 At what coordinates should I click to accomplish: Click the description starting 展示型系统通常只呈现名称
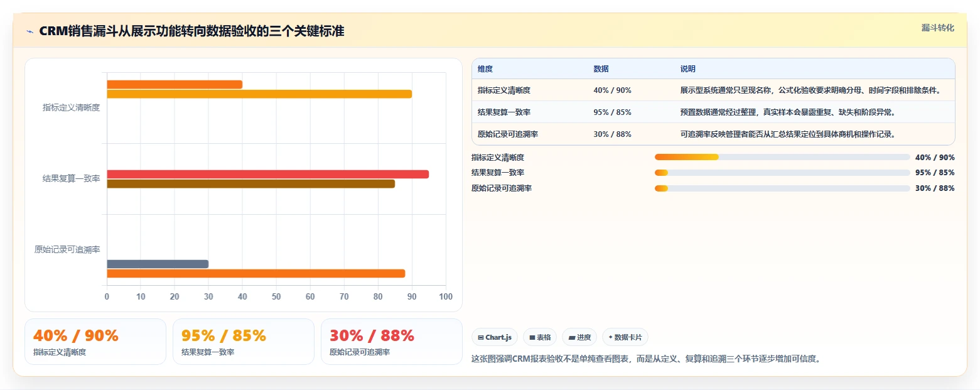point(810,90)
